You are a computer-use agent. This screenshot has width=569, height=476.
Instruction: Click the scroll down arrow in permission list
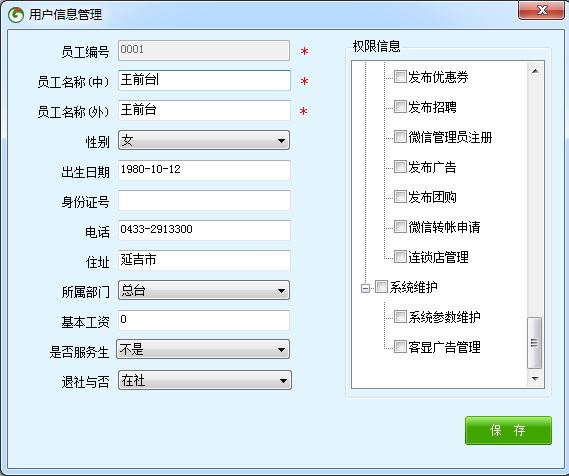[x=535, y=379]
